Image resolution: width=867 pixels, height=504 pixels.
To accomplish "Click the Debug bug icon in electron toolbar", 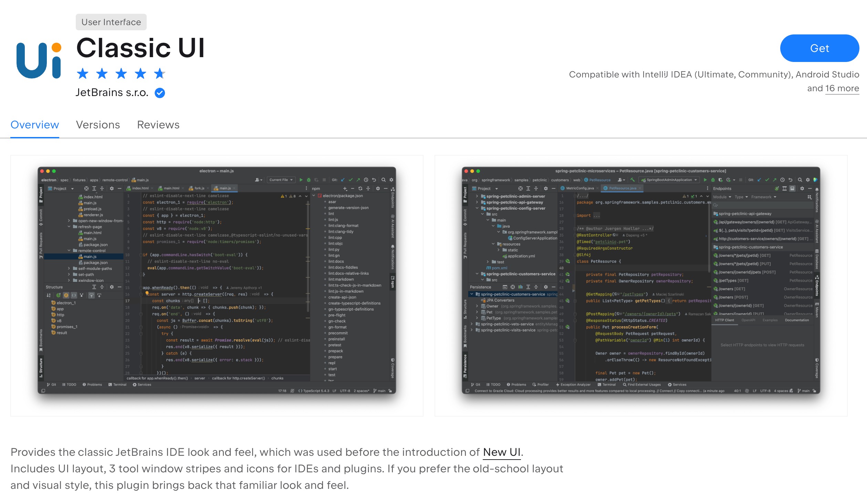I will 309,180.
